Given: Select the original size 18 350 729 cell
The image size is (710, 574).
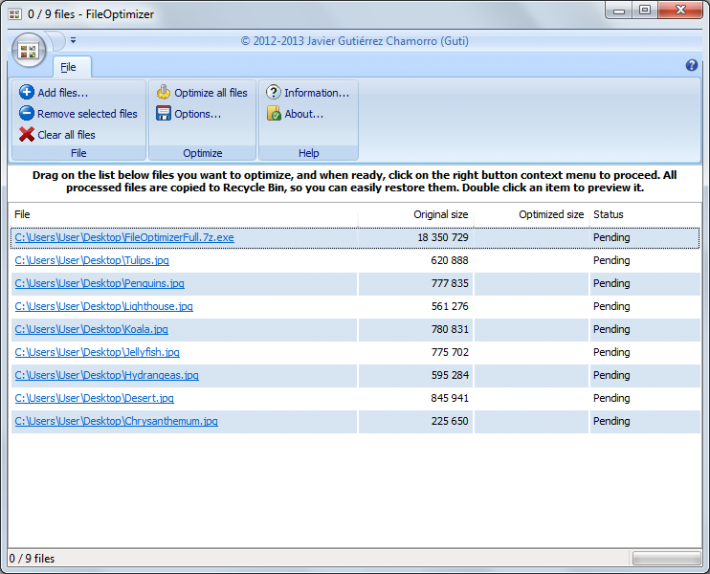Looking at the screenshot, I should pos(416,237).
